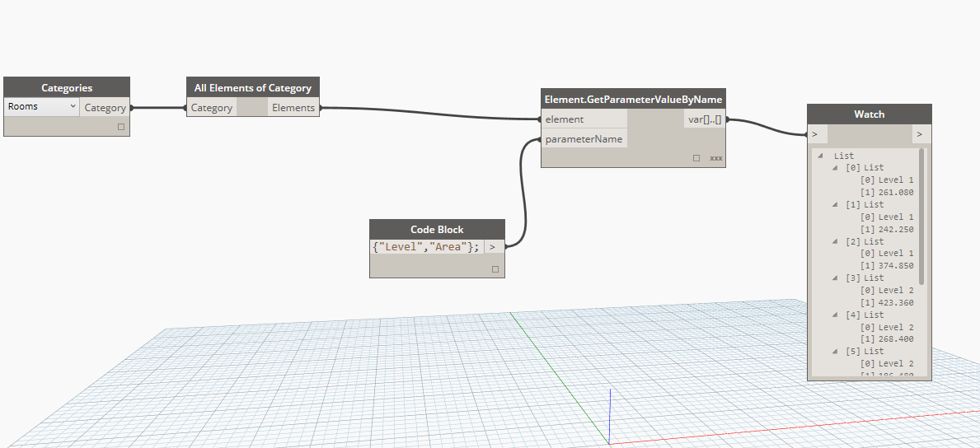The image size is (980, 448).
Task: Click the Watch node output arrow port
Action: tap(921, 133)
